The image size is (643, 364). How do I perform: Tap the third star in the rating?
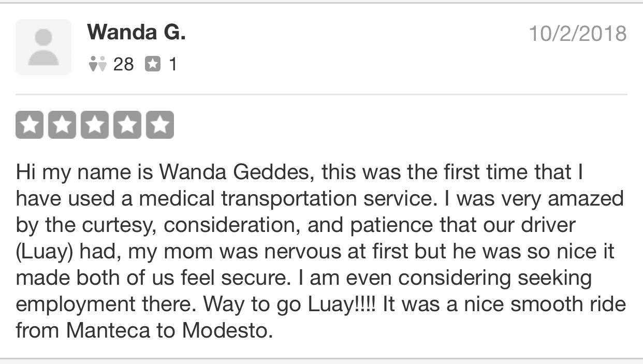point(95,125)
